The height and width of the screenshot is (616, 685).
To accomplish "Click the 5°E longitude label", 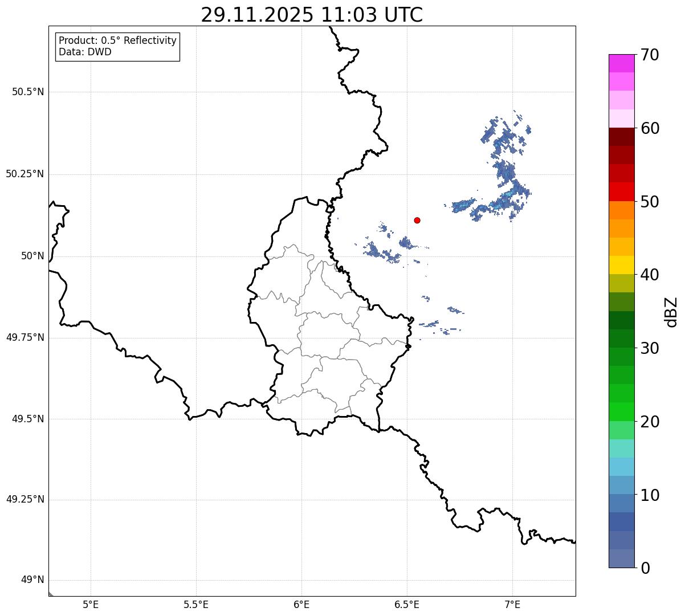I will (x=91, y=605).
